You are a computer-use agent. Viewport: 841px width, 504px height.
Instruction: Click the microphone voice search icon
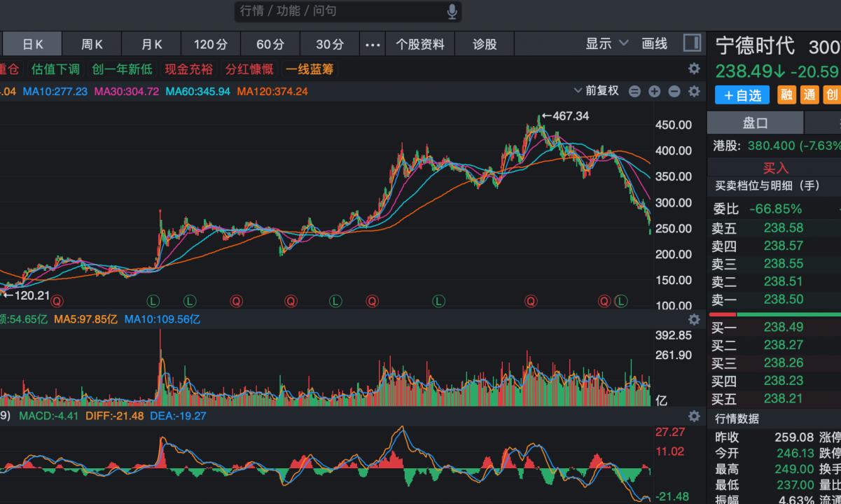click(x=452, y=11)
